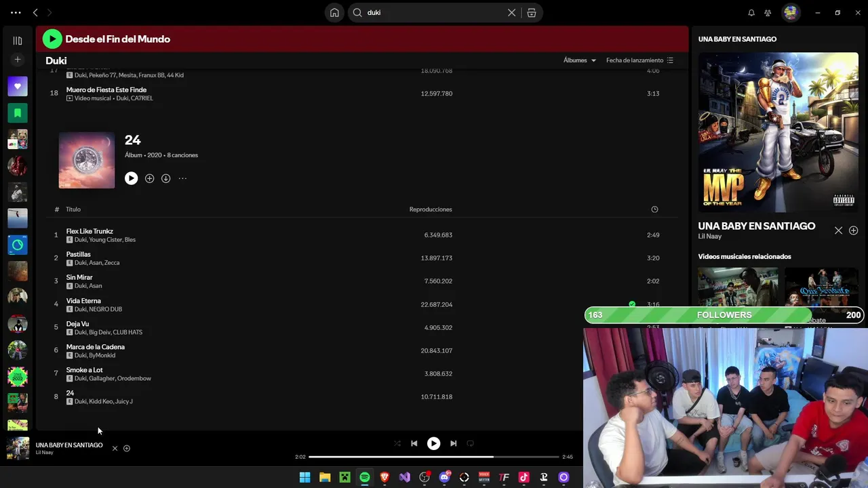This screenshot has width=868, height=488.
Task: Open the 24 album cover art
Action: coord(87,161)
